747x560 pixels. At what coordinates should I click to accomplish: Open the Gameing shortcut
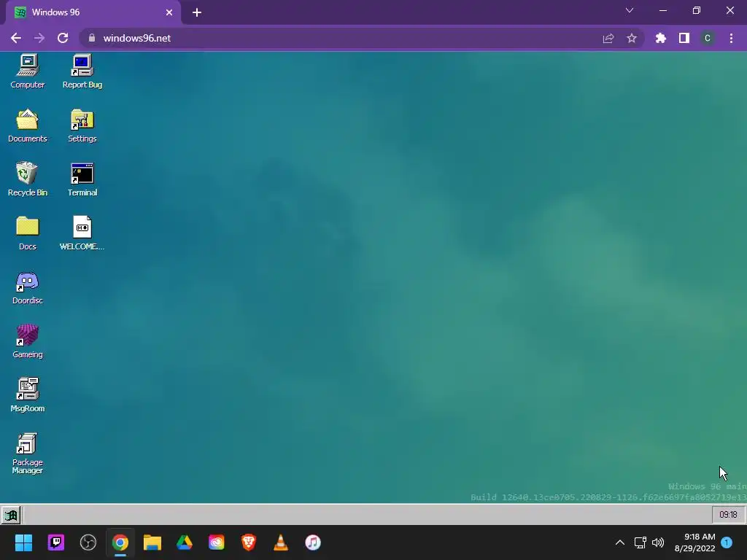(27, 341)
